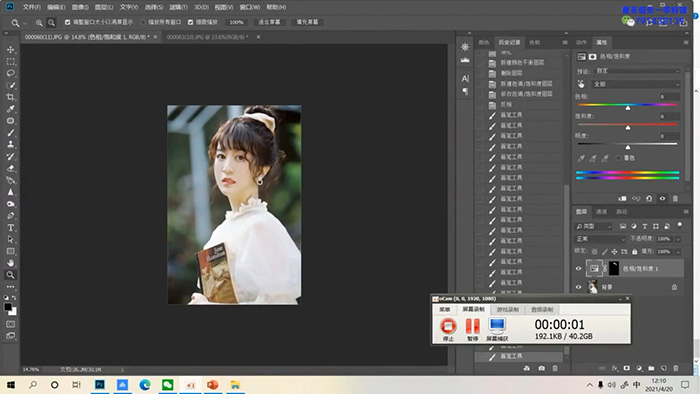700x394 pixels.
Task: Click the Lightness slider handle
Action: coord(628,147)
